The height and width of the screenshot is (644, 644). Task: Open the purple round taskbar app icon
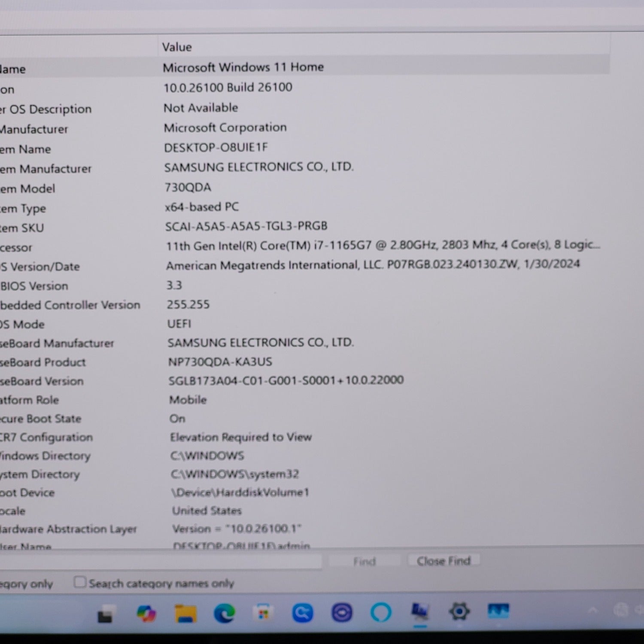point(342,613)
